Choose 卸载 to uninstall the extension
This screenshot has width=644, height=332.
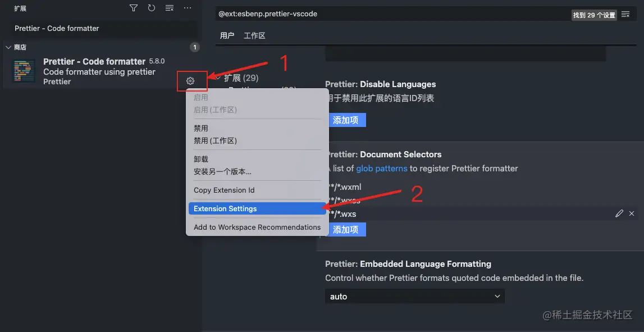pyautogui.click(x=201, y=159)
